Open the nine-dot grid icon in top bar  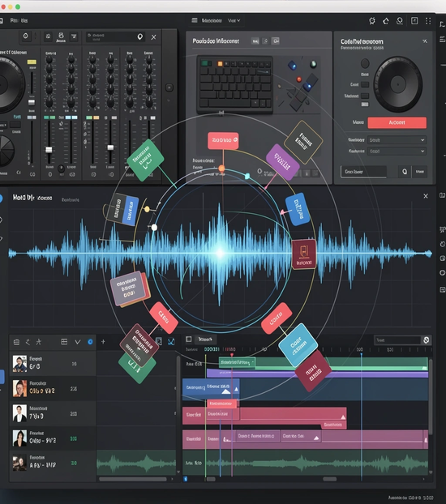point(428,21)
